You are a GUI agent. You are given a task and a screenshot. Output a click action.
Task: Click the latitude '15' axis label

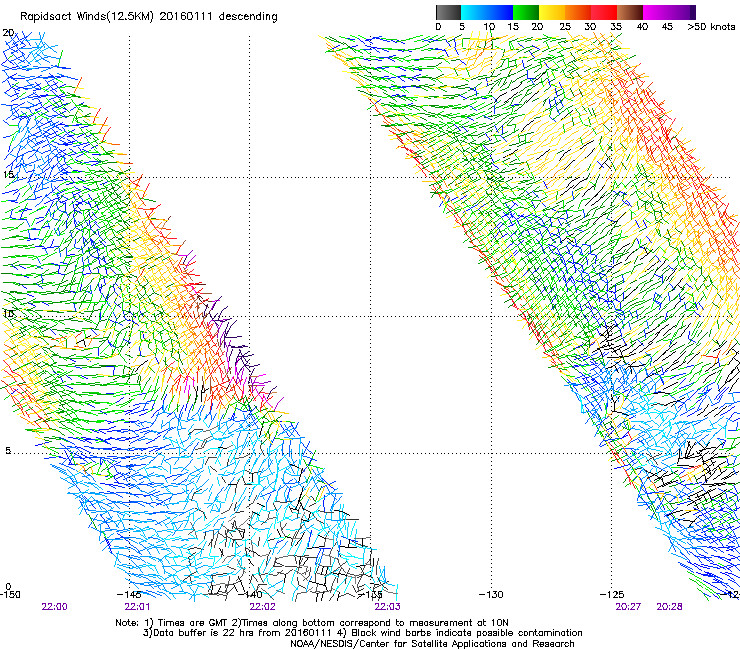(8, 175)
